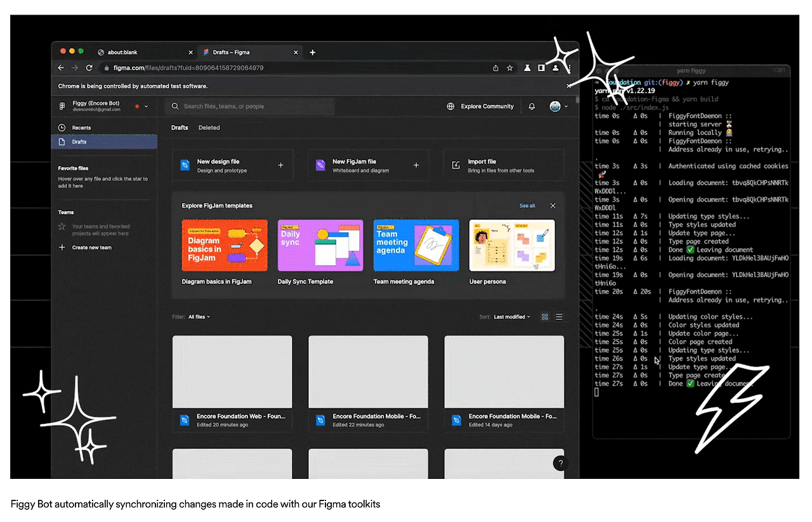This screenshot has width=812, height=522.
Task: Click the file icon of Encore Foundation Web
Action: (x=185, y=420)
